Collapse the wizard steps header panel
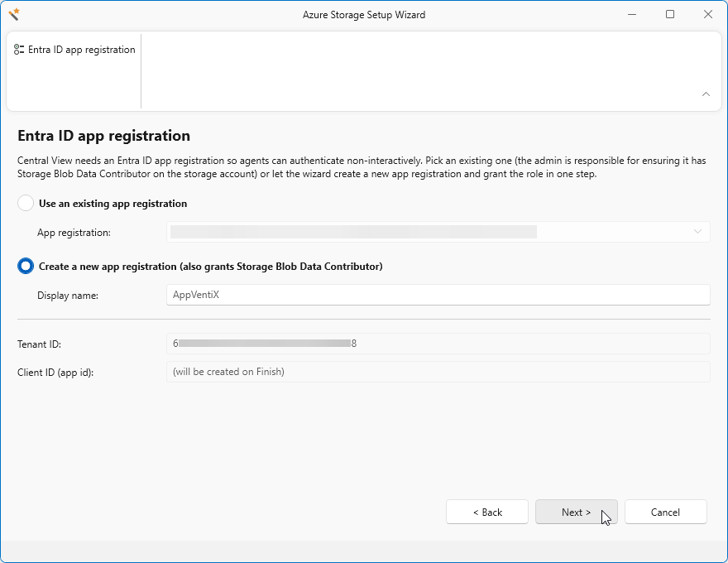The image size is (728, 563). pyautogui.click(x=706, y=94)
